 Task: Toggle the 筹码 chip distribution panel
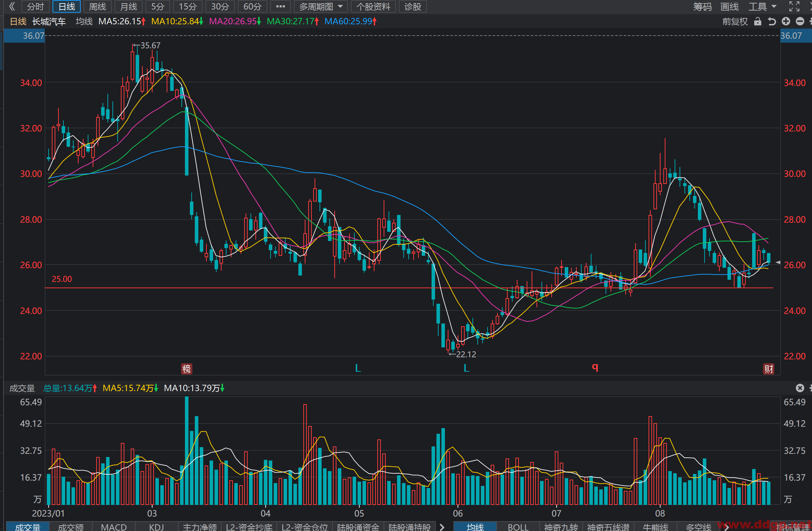tap(702, 6)
